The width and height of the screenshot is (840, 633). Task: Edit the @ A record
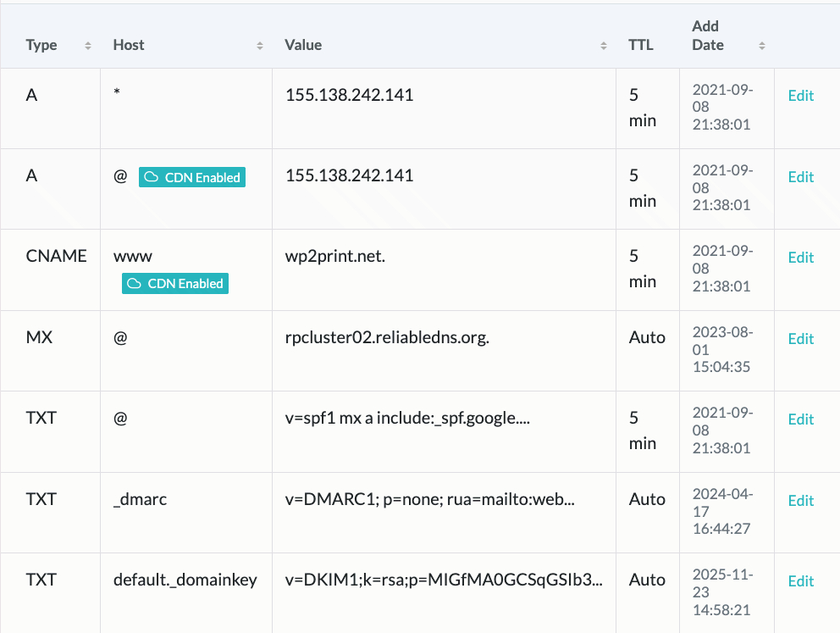(x=800, y=176)
